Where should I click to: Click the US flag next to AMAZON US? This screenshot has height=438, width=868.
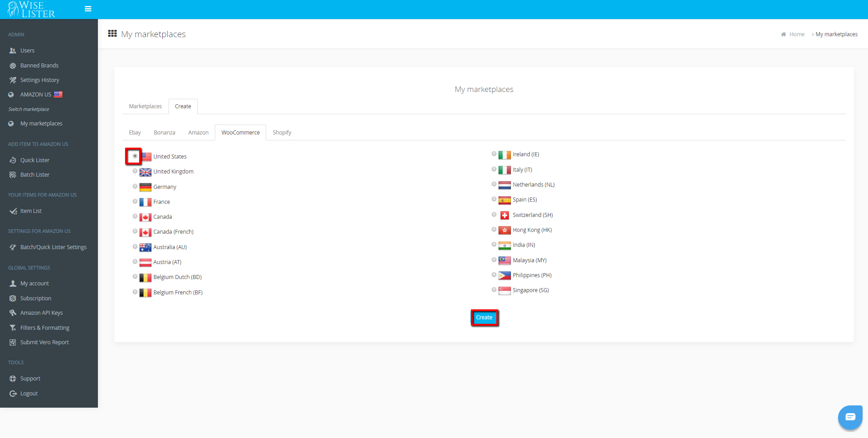[x=58, y=94]
